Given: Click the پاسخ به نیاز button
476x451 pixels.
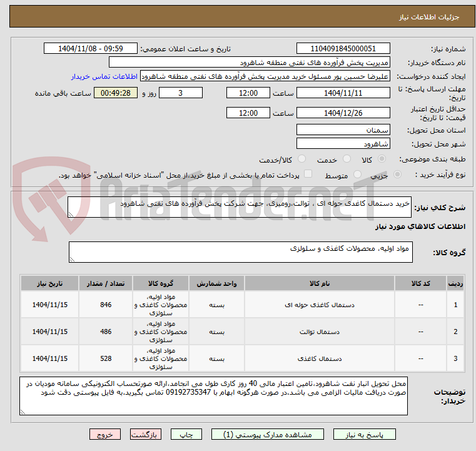Looking at the screenshot, I should pos(364,434).
